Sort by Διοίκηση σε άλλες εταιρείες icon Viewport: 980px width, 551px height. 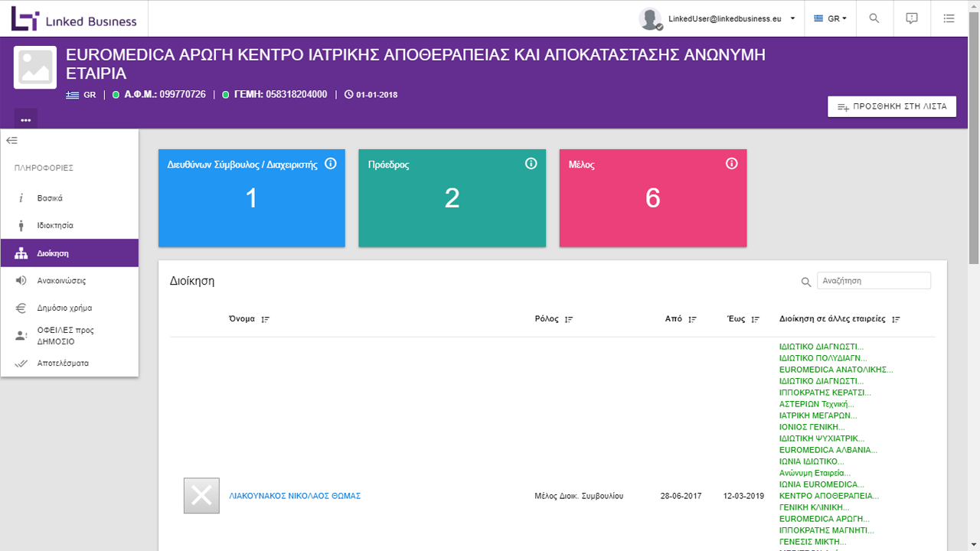(x=896, y=319)
